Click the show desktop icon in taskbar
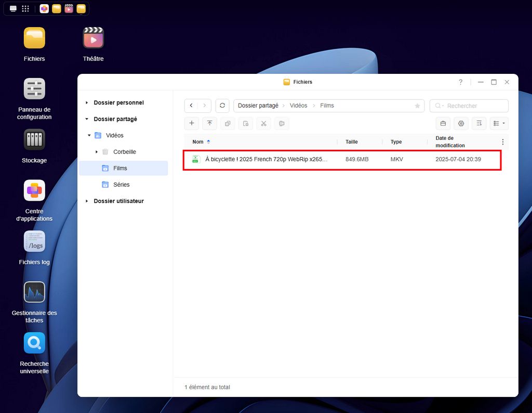The height and width of the screenshot is (413, 532). point(13,9)
